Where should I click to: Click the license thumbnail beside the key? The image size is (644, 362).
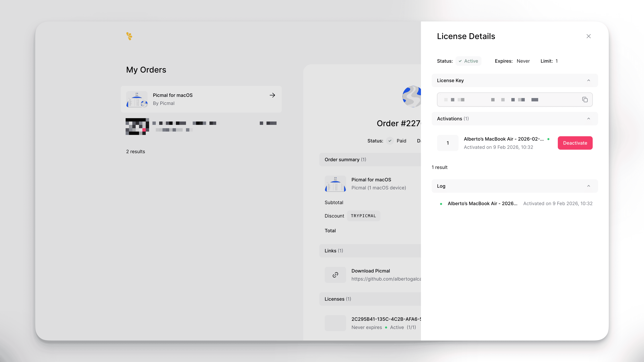335,323
